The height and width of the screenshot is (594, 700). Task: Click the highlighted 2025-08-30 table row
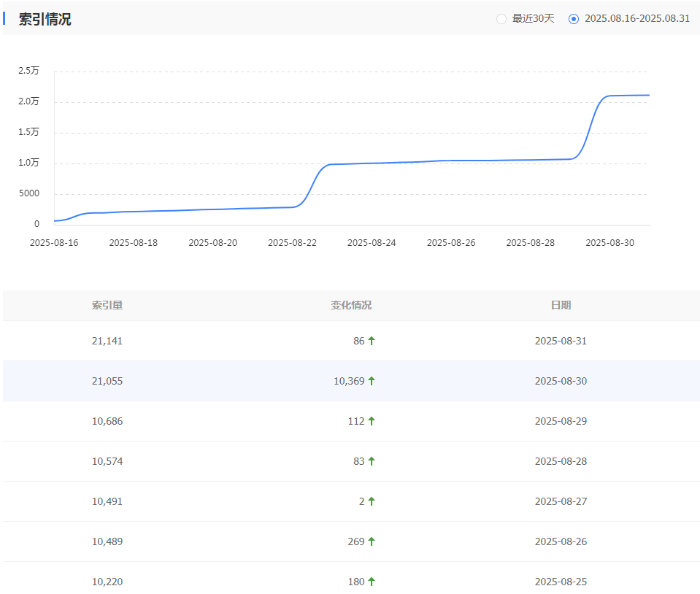(350, 380)
